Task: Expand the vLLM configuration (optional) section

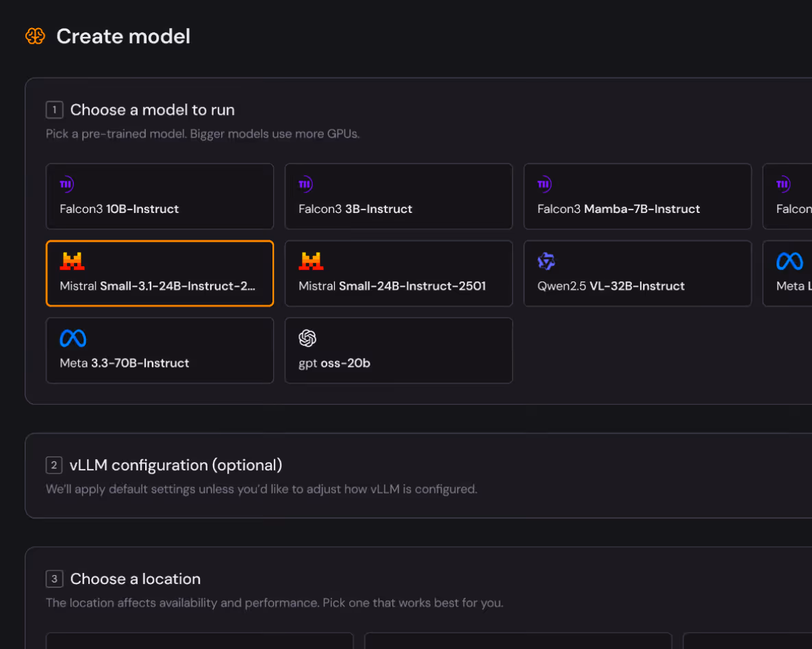Action: [x=418, y=476]
